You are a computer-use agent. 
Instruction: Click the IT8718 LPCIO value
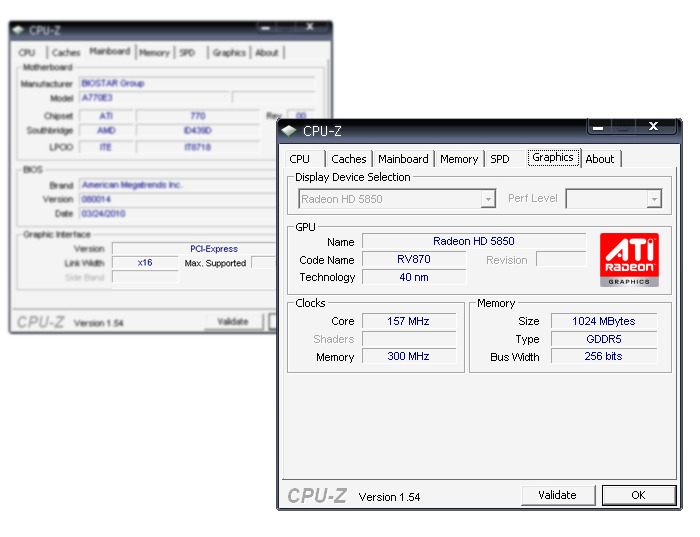(198, 147)
